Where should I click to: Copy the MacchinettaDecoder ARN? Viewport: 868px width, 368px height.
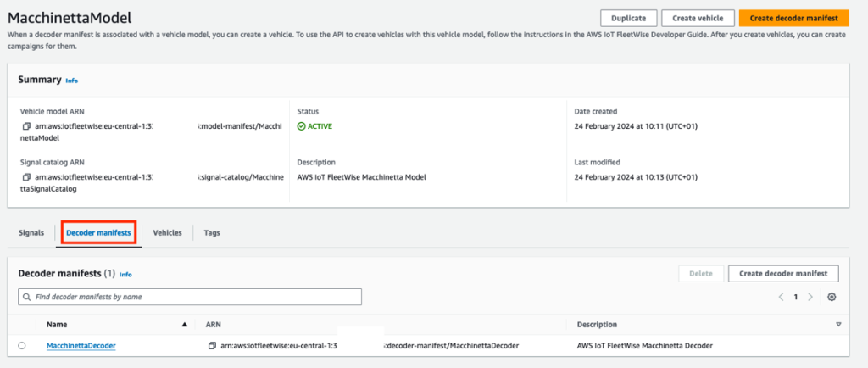tap(212, 346)
